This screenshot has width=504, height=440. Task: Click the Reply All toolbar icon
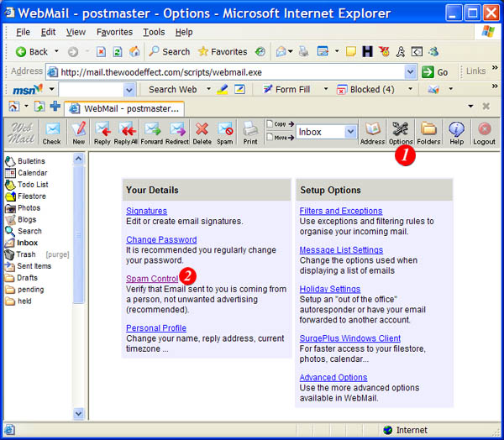[127, 132]
